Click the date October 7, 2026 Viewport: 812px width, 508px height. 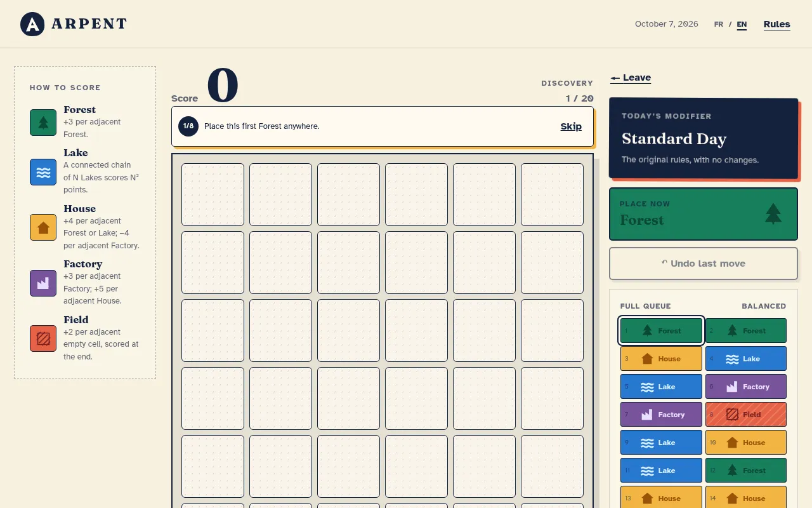(x=666, y=24)
